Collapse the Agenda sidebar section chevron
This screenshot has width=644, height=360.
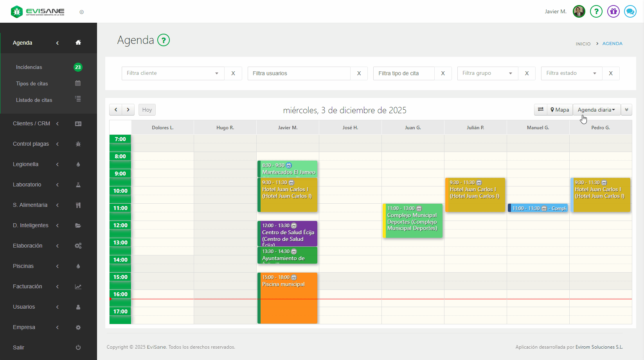[x=57, y=43]
